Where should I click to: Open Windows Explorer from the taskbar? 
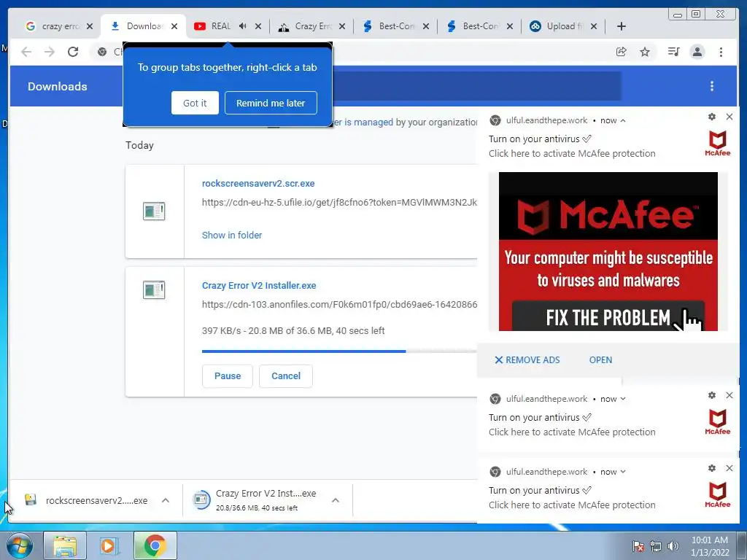(65, 545)
